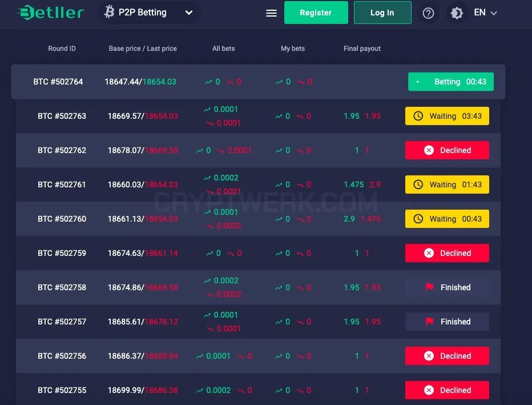
Task: Click the Final payout column header
Action: (362, 49)
